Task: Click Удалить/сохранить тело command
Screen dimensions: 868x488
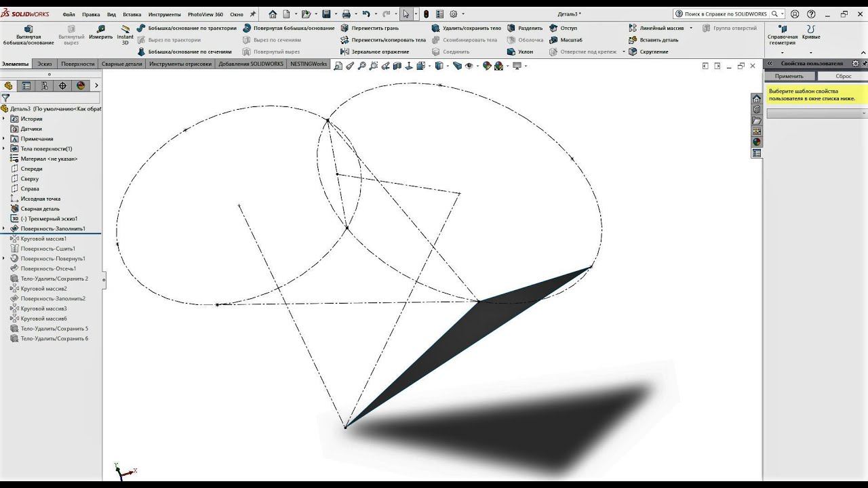Action: click(467, 28)
